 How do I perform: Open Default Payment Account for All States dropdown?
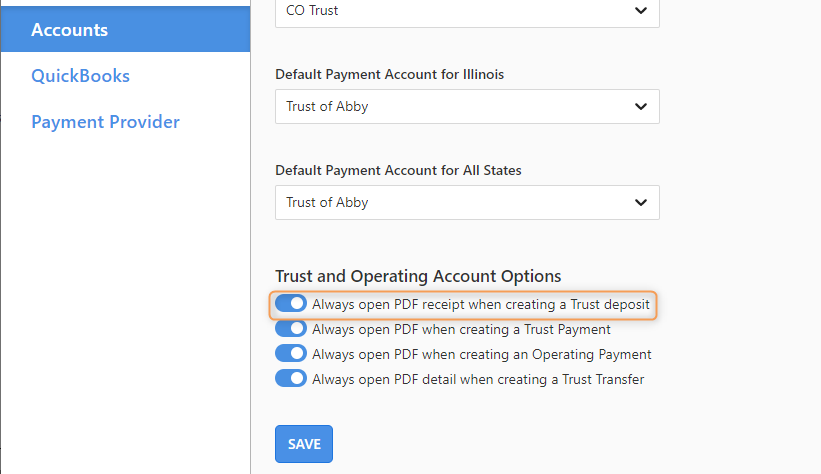[x=467, y=202]
